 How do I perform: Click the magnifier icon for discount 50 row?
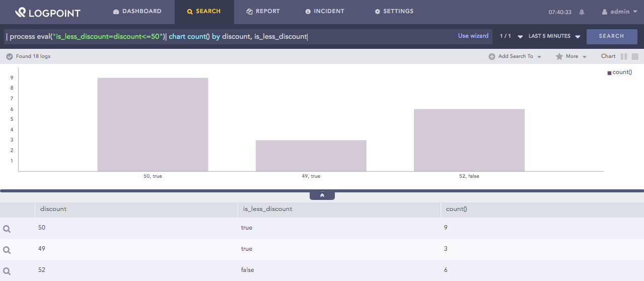tap(7, 229)
